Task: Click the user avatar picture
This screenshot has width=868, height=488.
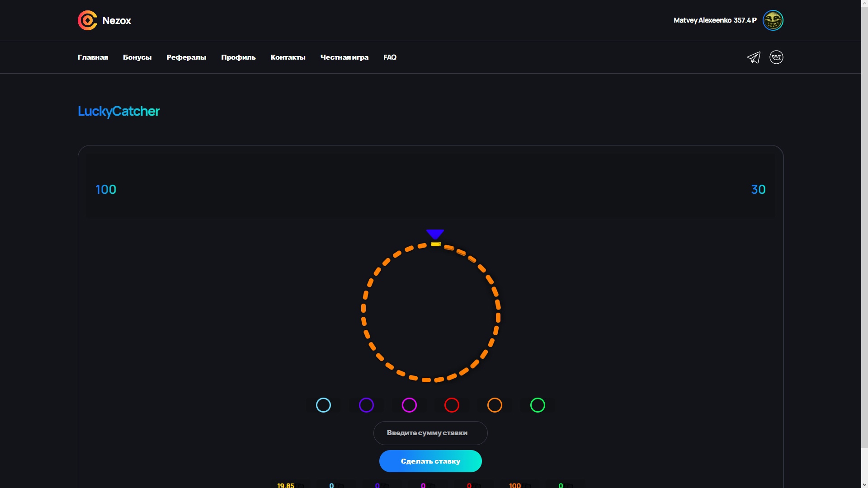Action: coord(773,20)
